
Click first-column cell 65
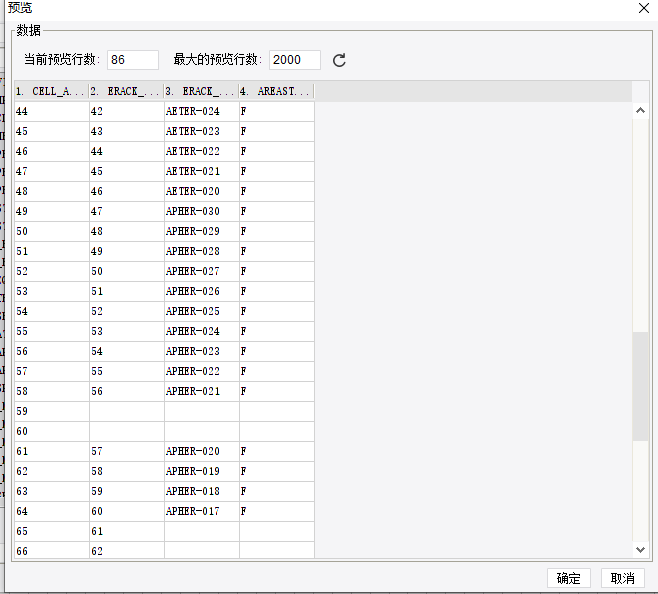(52, 531)
